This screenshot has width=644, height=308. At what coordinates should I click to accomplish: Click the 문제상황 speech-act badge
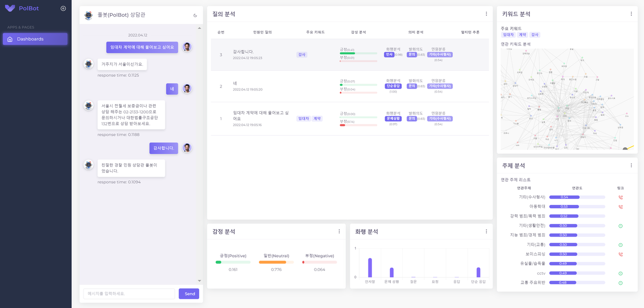click(x=393, y=118)
